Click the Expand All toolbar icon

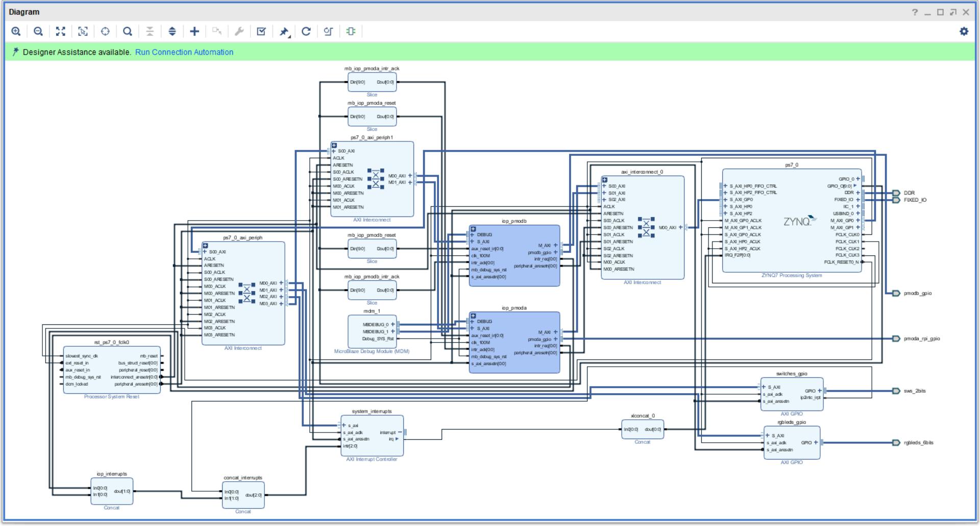[x=172, y=32]
